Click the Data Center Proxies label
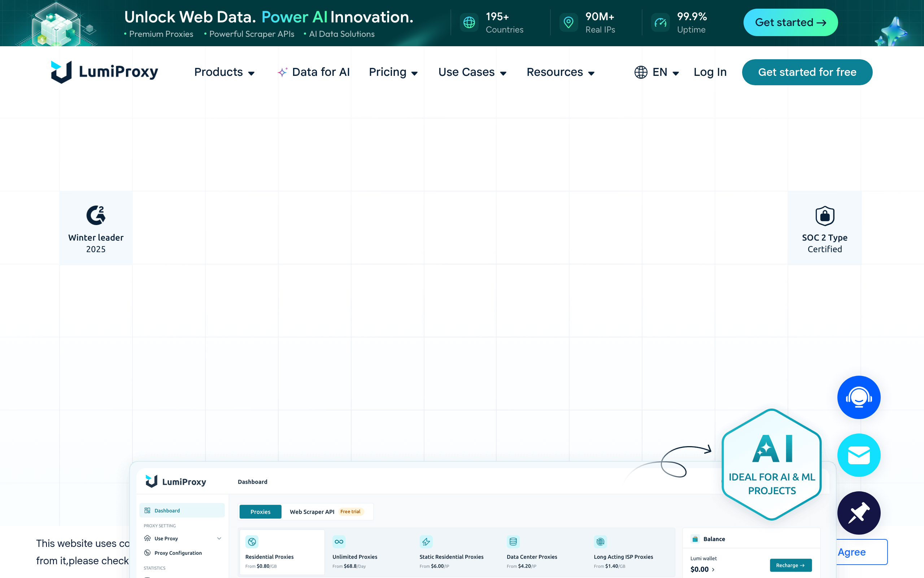924x578 pixels. point(532,557)
